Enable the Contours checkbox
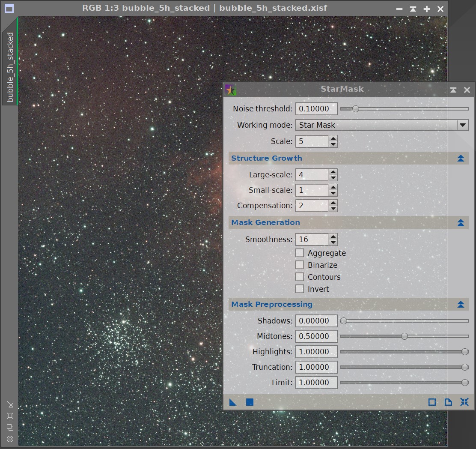Image resolution: width=476 pixels, height=449 pixels. click(x=300, y=277)
